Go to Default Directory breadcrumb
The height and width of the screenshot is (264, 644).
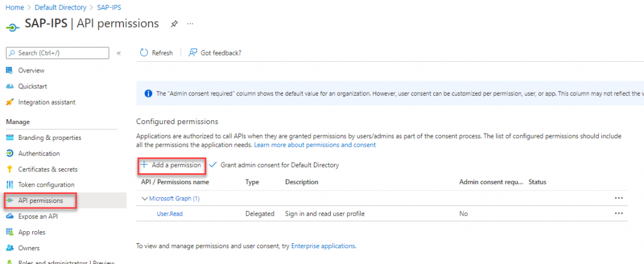pyautogui.click(x=60, y=8)
